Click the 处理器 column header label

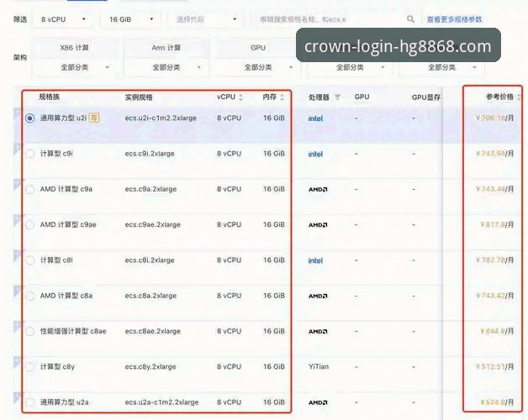coord(319,97)
